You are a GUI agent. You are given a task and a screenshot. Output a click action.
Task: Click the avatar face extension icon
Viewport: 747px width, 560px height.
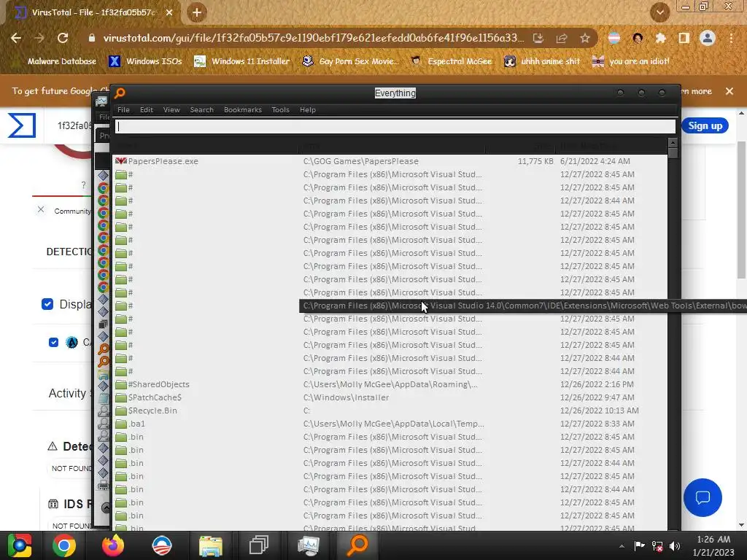click(x=638, y=38)
